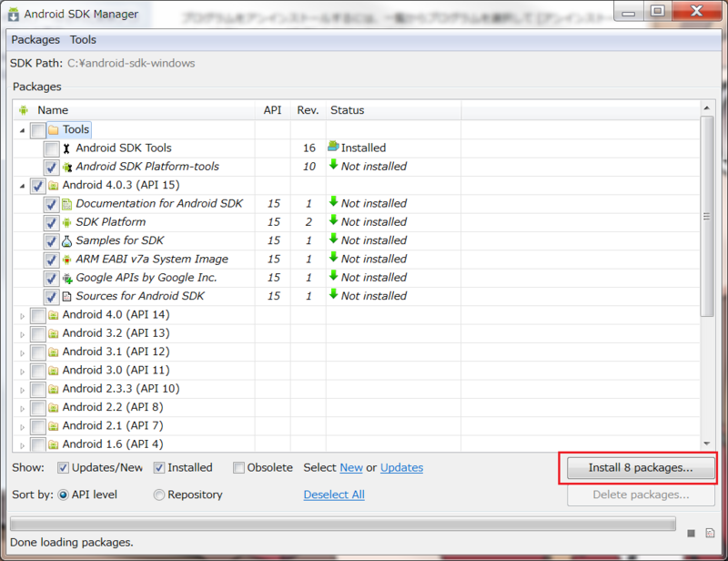Check the Android 4.0 (API 14) checkbox
The image size is (728, 561).
[37, 316]
